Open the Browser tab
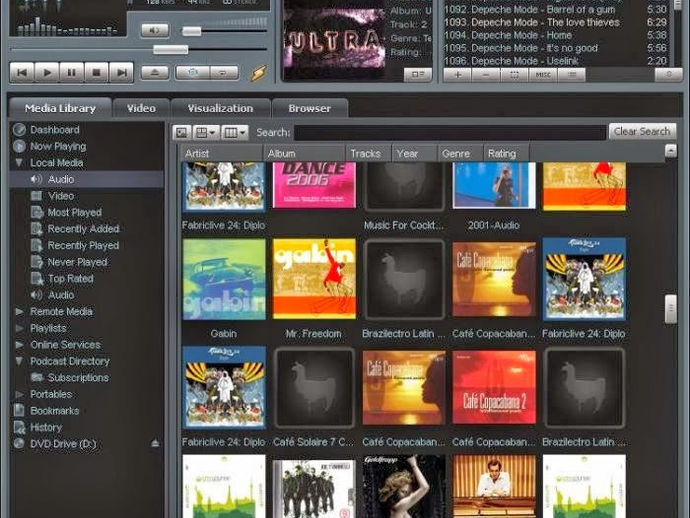690x518 pixels. click(310, 108)
